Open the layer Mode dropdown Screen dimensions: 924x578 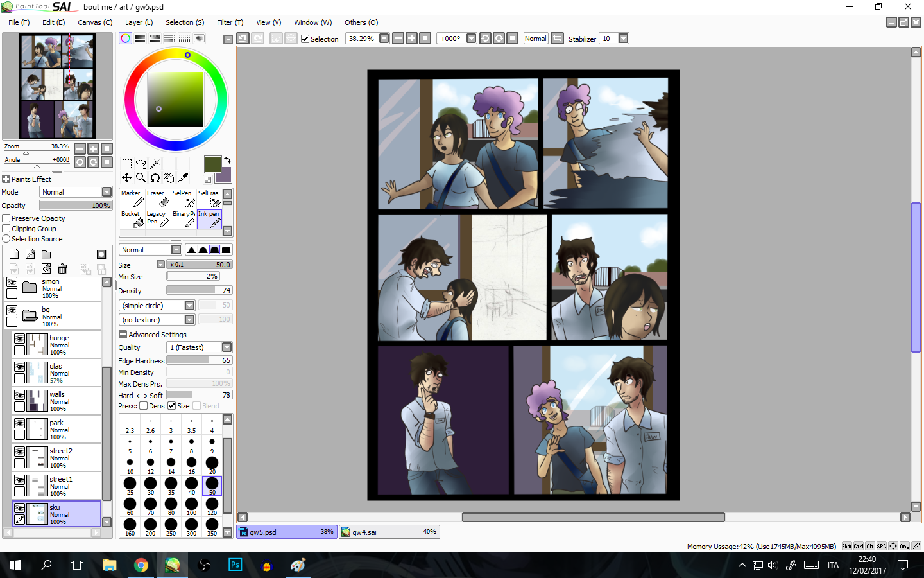(x=76, y=192)
